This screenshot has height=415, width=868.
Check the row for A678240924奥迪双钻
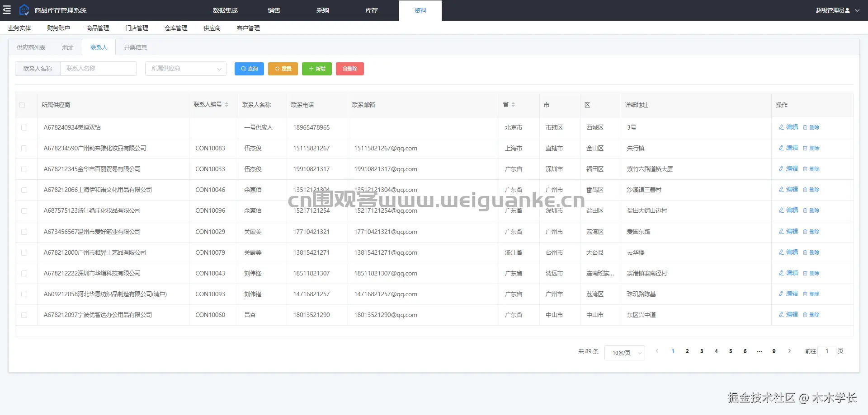pos(24,128)
